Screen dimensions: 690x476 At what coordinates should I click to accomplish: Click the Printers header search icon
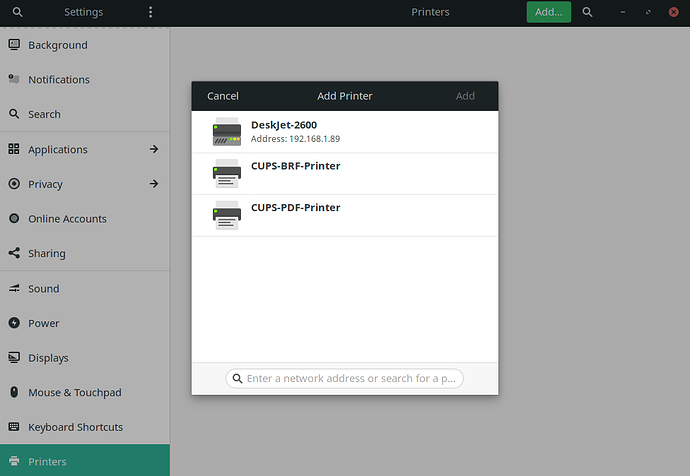coord(587,12)
